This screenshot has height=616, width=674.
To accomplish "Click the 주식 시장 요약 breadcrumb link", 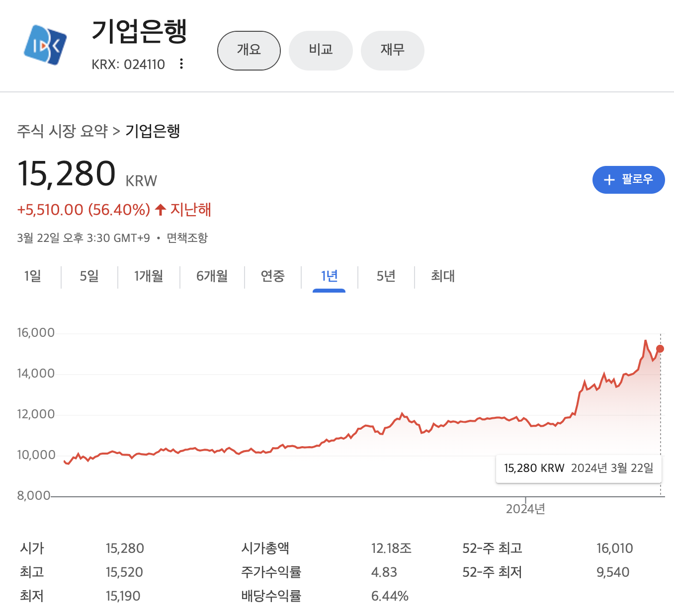I will 62,131.
